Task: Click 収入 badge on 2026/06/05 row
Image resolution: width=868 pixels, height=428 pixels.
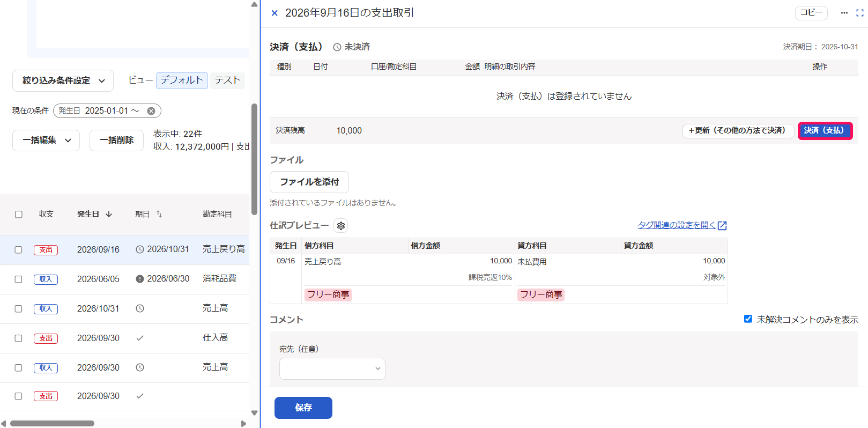Action: [46, 279]
